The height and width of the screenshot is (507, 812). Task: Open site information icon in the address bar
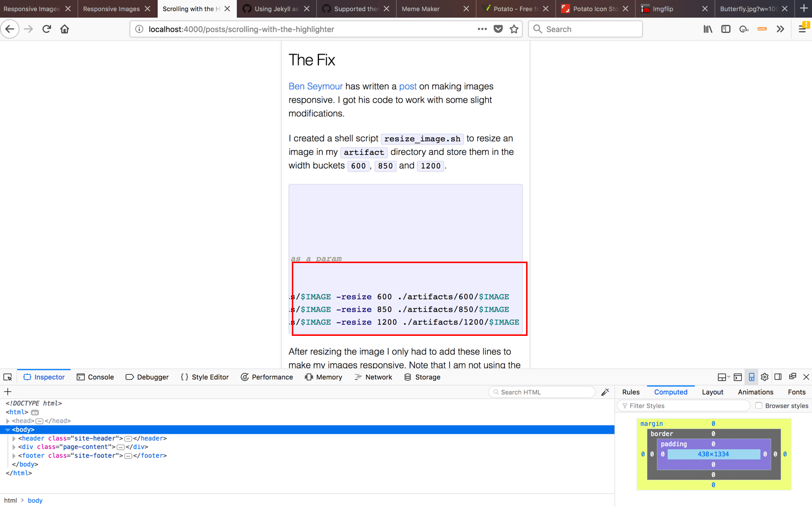(139, 29)
